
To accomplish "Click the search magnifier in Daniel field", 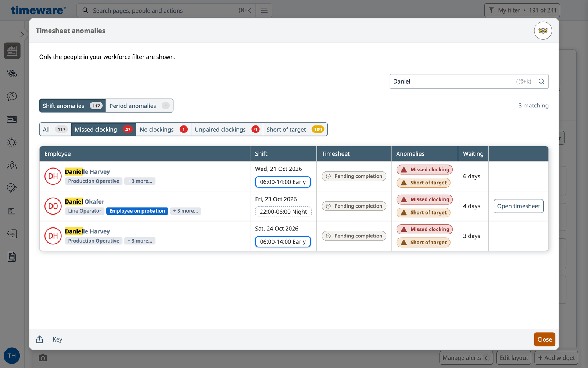I will [541, 81].
